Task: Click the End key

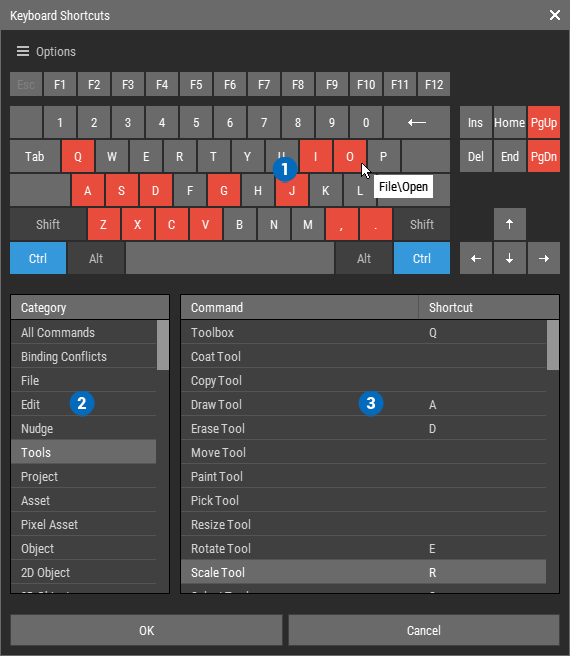Action: pos(509,156)
